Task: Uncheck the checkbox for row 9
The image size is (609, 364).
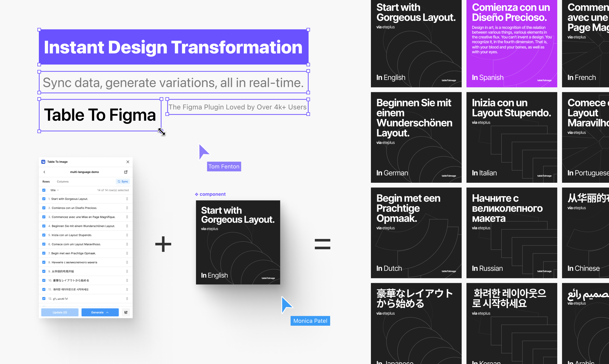Action: (x=44, y=271)
